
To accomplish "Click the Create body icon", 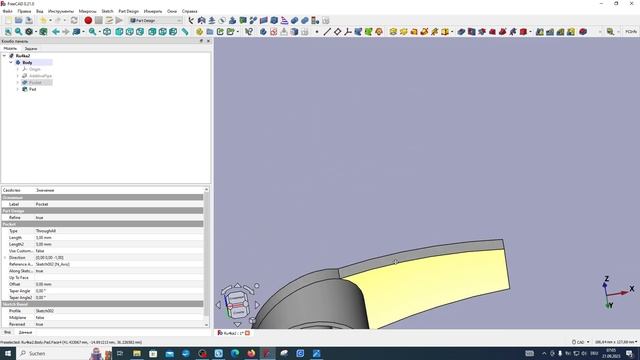I will click(x=263, y=31).
